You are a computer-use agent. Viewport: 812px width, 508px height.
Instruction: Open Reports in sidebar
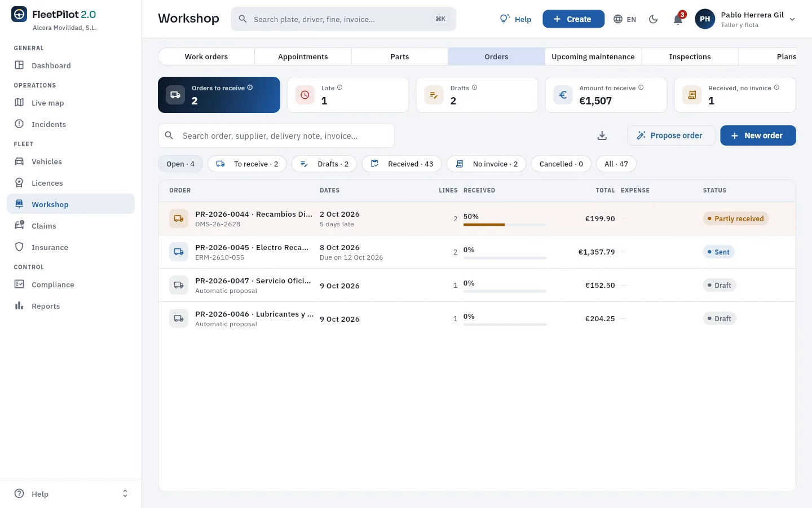coord(70,306)
